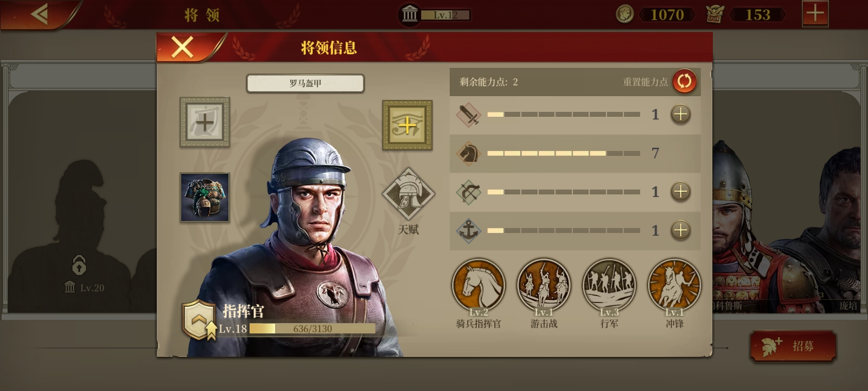Viewport: 868px width, 391px height.
Task: Select the 冲锋 charge skill icon
Action: [x=674, y=285]
